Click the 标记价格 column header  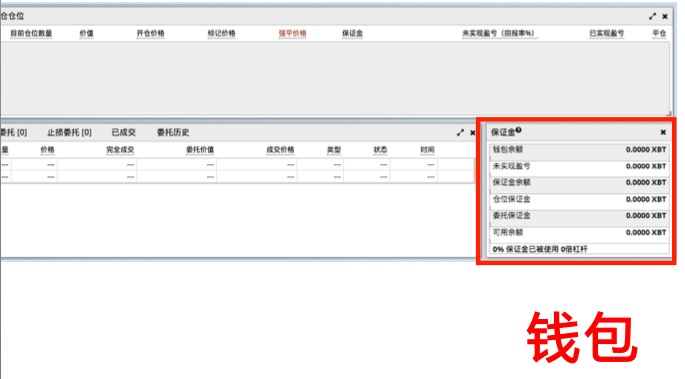(221, 33)
